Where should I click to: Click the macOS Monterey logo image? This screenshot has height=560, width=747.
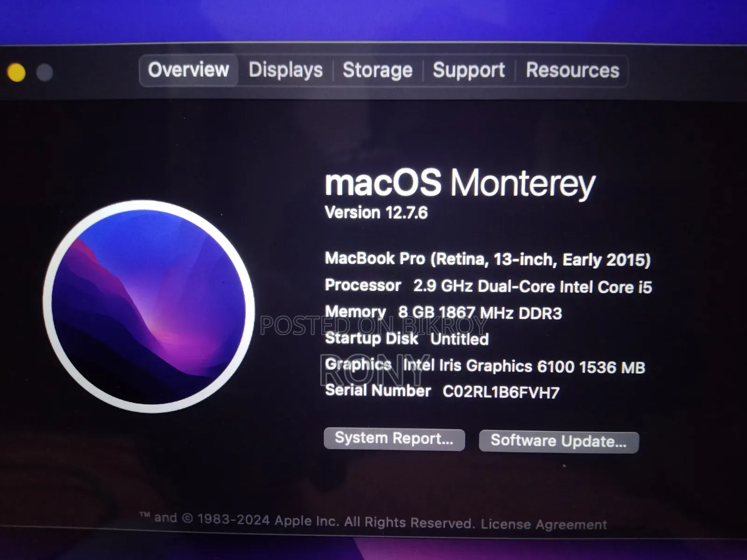pyautogui.click(x=149, y=306)
